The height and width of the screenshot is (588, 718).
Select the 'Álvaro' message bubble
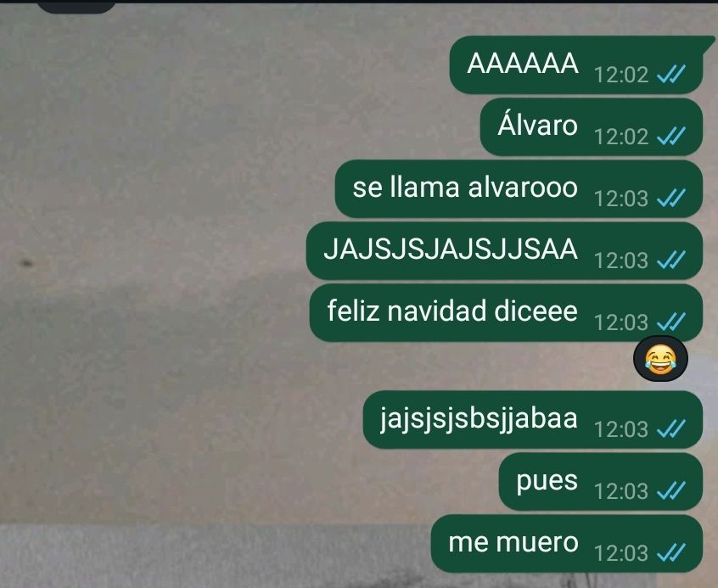(592, 127)
